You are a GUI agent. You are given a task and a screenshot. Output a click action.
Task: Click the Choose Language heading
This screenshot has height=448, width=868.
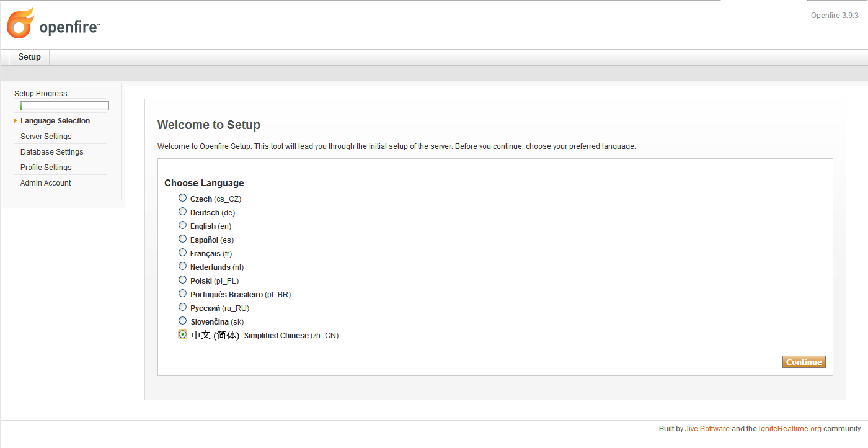point(204,183)
